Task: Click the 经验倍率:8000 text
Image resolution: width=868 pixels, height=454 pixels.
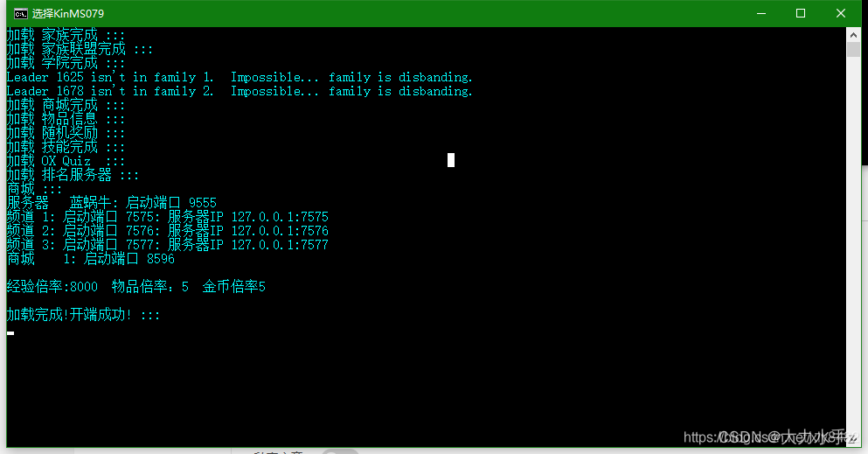Action: (52, 287)
